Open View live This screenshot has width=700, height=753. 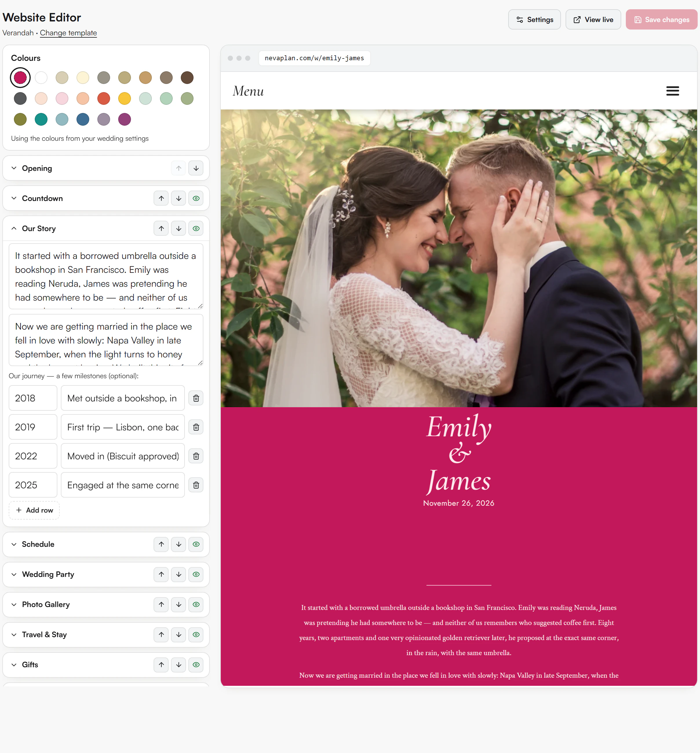click(593, 20)
